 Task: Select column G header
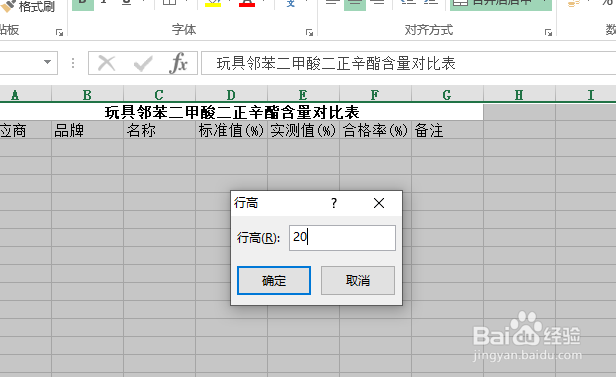(x=447, y=95)
